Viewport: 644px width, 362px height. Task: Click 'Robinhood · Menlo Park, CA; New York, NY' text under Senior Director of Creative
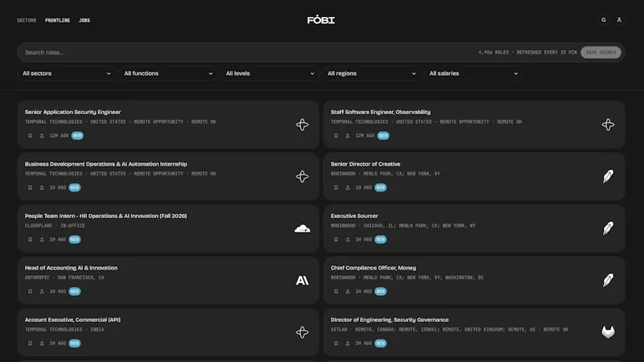(386, 174)
